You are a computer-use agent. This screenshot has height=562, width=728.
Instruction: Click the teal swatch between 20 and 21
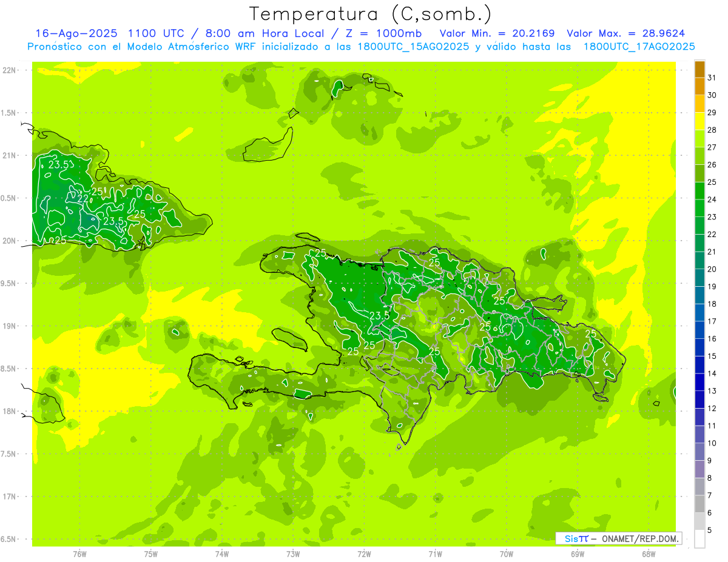699,261
